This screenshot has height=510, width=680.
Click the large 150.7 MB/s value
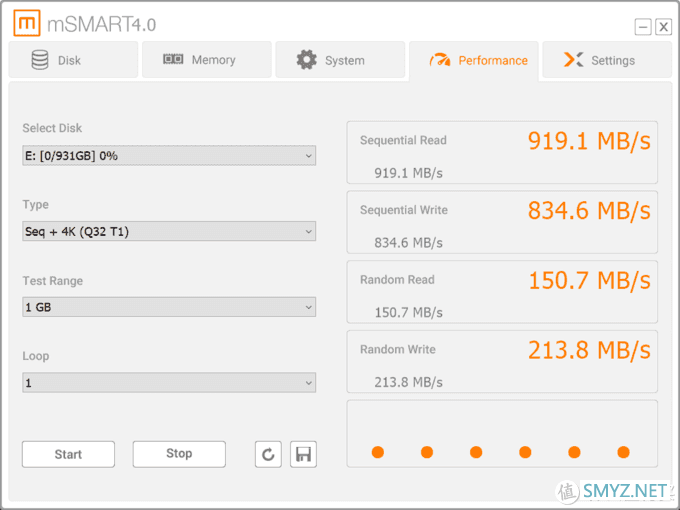coord(589,280)
